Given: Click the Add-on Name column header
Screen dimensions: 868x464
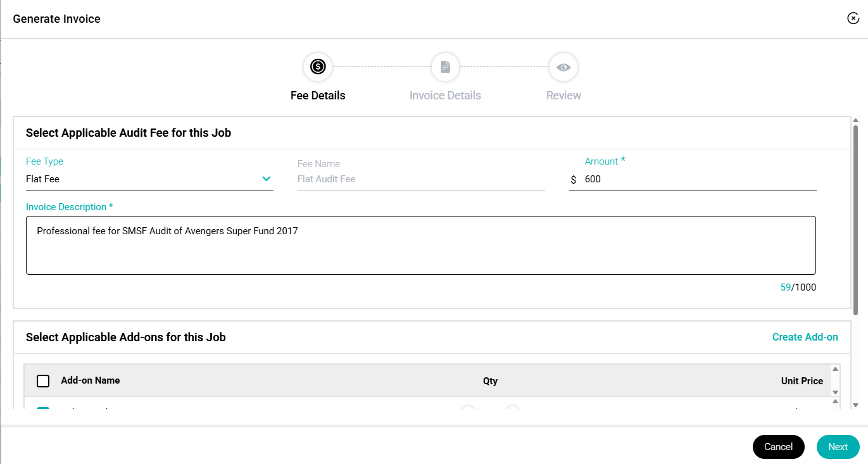Looking at the screenshot, I should (x=91, y=380).
